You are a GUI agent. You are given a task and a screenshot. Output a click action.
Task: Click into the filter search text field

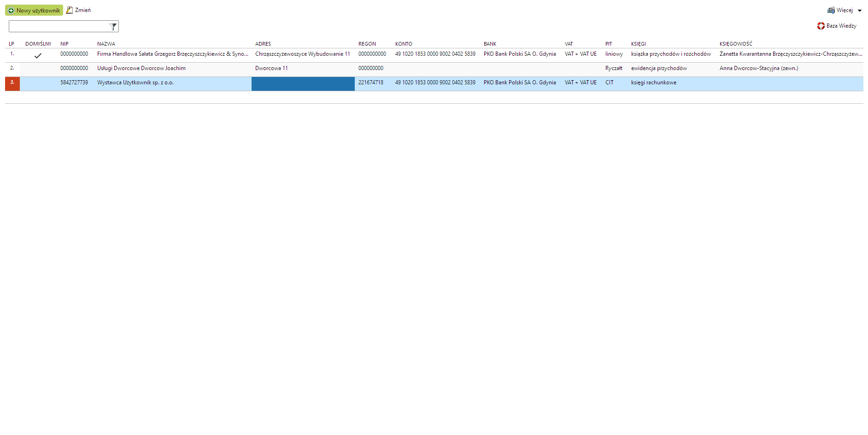click(59, 27)
